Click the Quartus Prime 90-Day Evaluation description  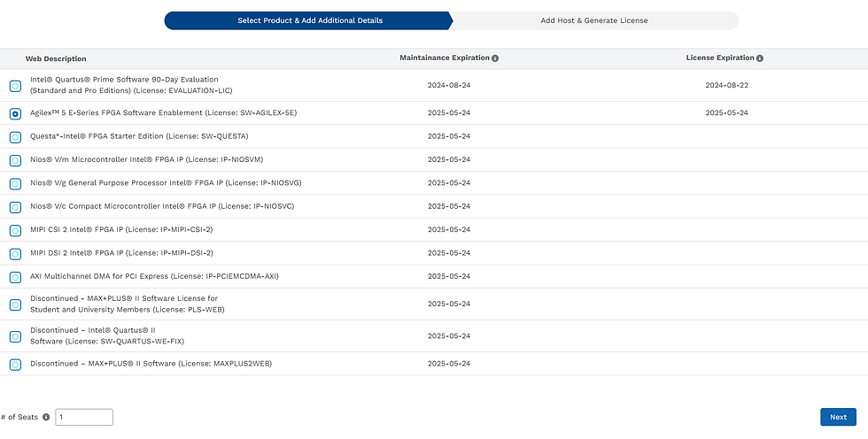131,85
